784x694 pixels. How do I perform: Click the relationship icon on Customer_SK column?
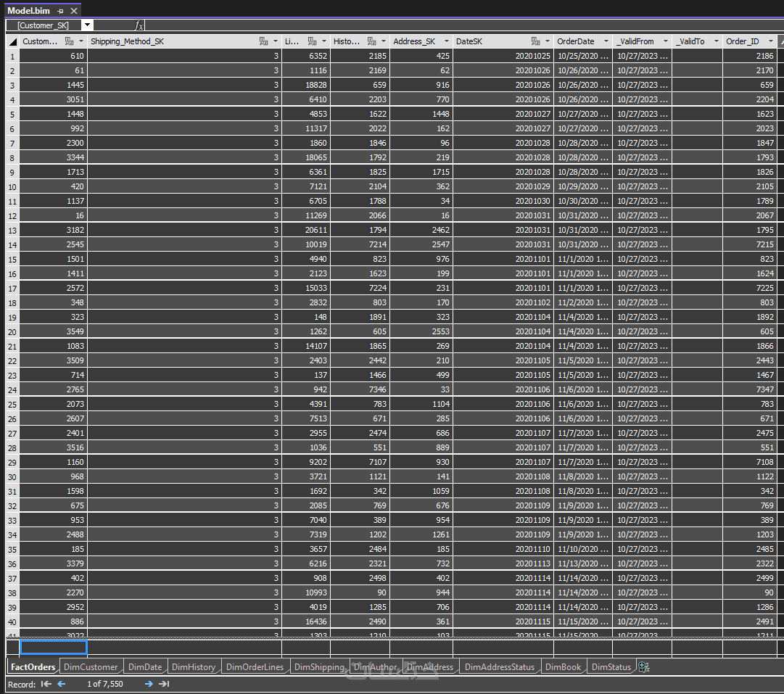coord(70,41)
